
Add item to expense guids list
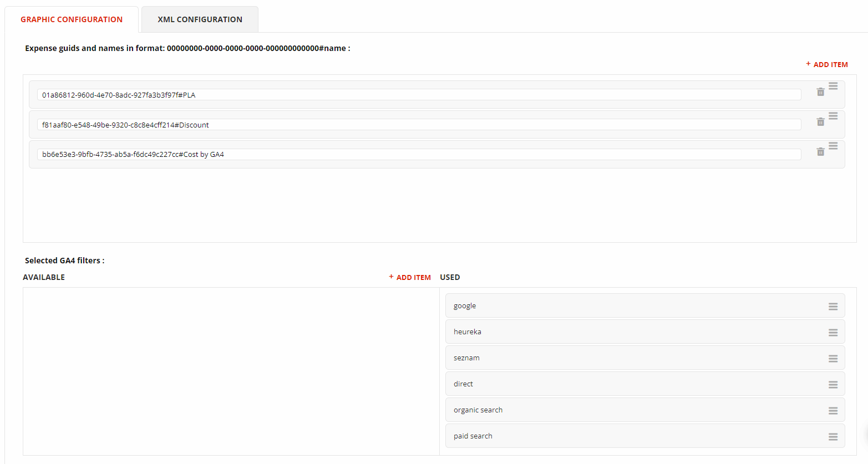(827, 64)
